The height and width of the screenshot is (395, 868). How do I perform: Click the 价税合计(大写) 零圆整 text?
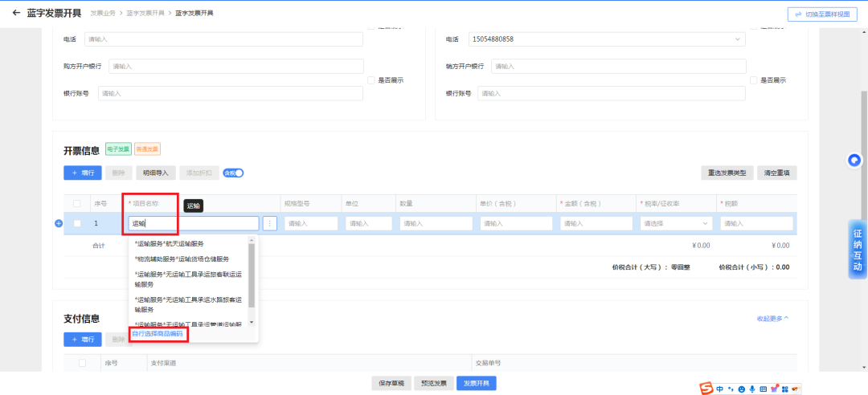[x=651, y=267]
